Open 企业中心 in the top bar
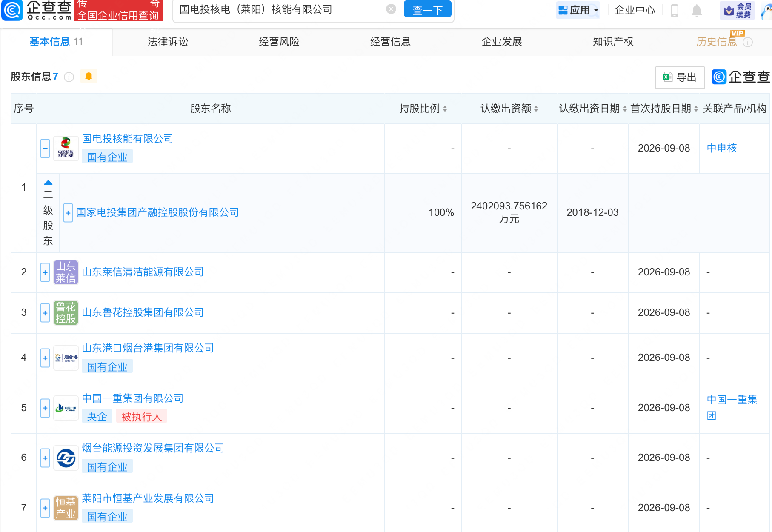The height and width of the screenshot is (532, 772). tap(635, 10)
